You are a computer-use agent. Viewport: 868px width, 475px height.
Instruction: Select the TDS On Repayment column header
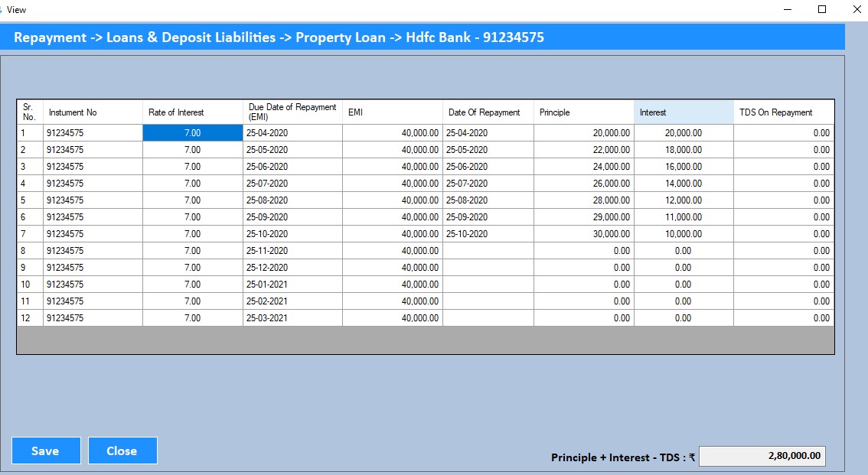pos(783,112)
